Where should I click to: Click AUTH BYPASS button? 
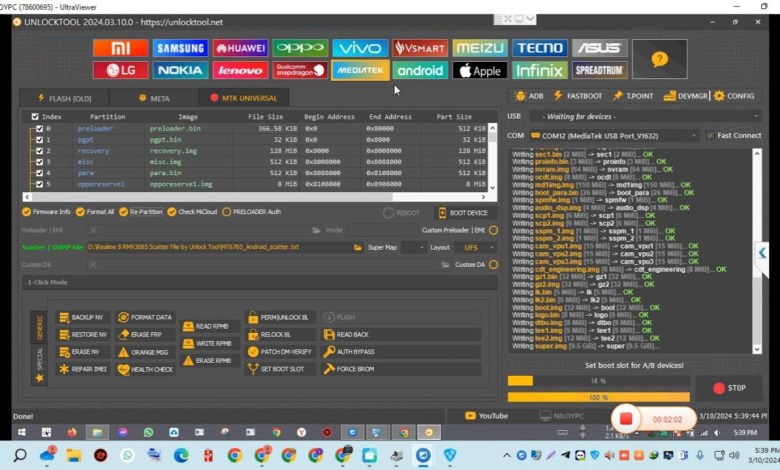pyautogui.click(x=401, y=352)
